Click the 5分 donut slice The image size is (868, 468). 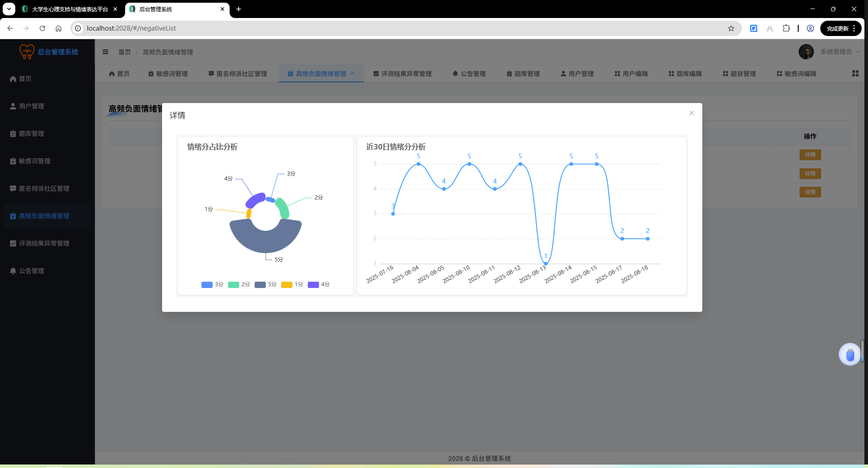click(266, 242)
